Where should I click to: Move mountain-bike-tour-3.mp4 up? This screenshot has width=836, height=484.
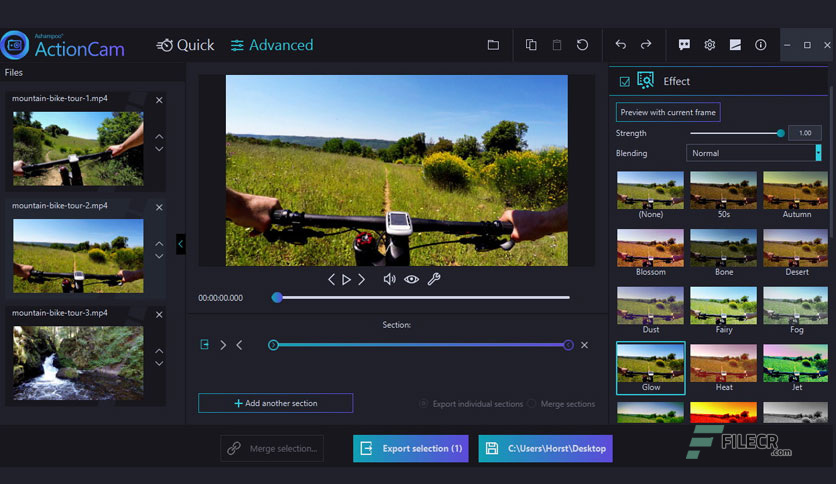(159, 351)
